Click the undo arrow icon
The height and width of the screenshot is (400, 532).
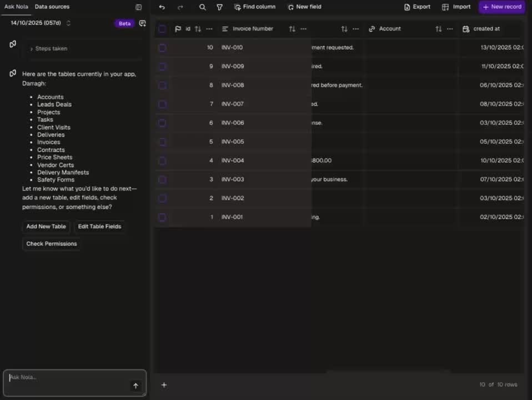[x=162, y=7]
